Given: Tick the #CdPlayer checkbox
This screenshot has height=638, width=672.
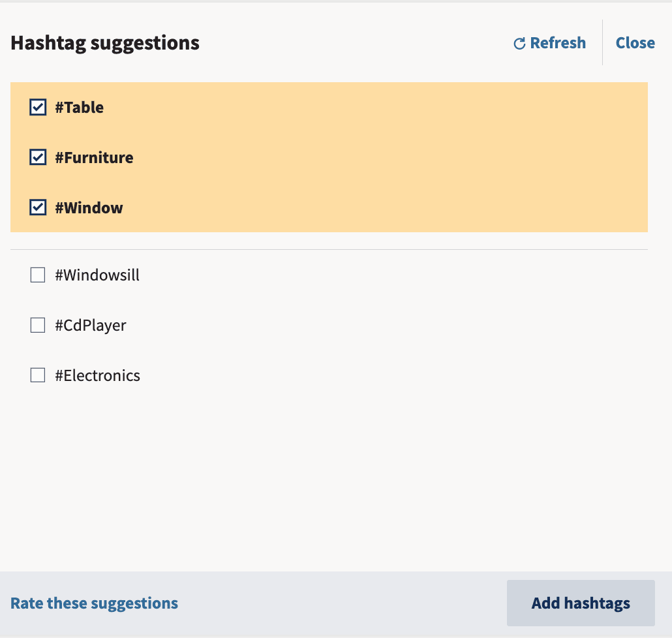Looking at the screenshot, I should pos(38,326).
